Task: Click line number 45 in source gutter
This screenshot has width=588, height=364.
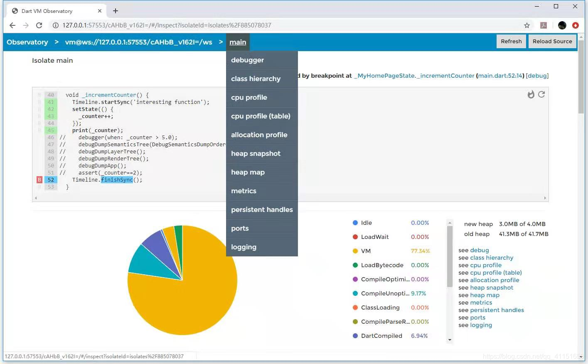Action: pyautogui.click(x=51, y=130)
